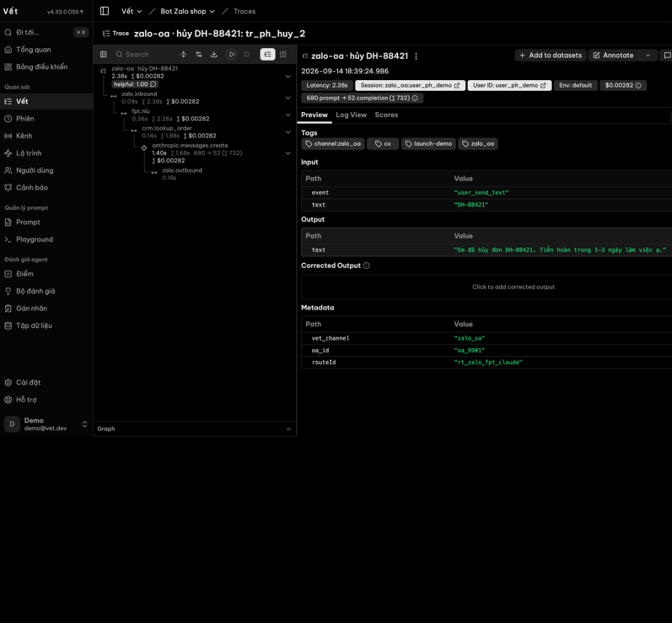Open the Vết organization breadcrumb dropdown
672x623 pixels.
(132, 11)
